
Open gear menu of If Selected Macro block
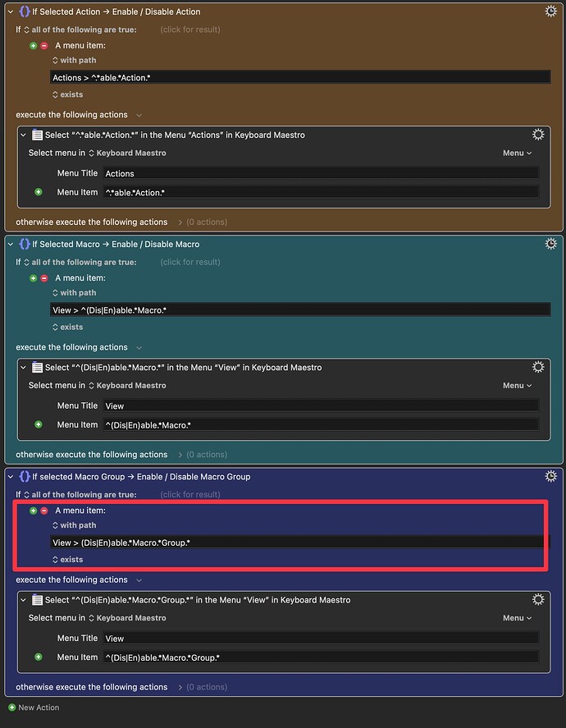pyautogui.click(x=550, y=244)
